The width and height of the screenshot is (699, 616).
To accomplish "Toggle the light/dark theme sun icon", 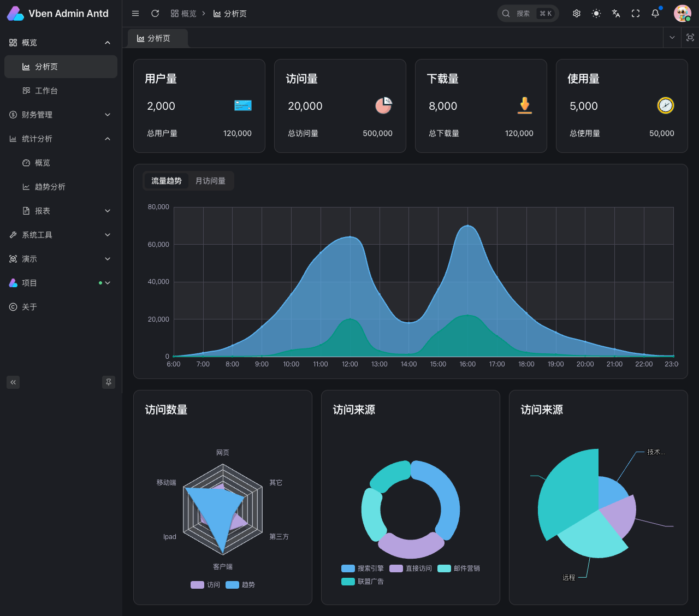I will [596, 14].
